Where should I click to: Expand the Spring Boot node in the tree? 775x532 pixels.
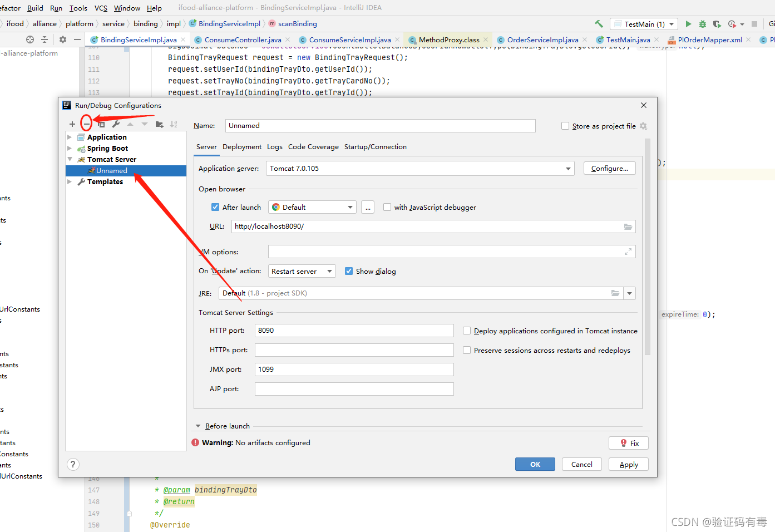pos(70,148)
